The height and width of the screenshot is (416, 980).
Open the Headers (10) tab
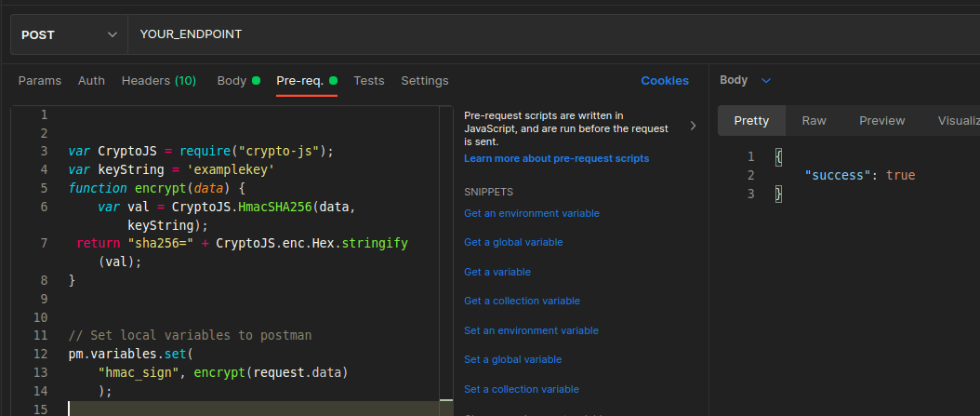pos(159,81)
